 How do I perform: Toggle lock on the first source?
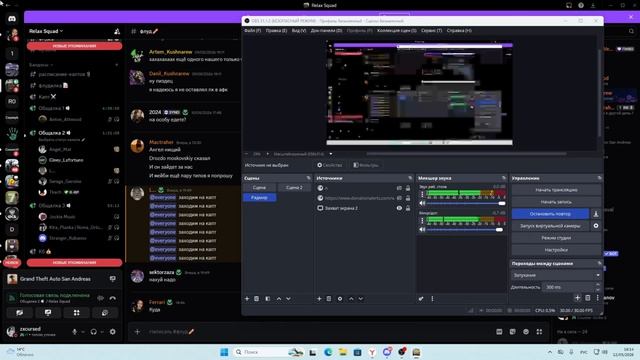point(408,188)
